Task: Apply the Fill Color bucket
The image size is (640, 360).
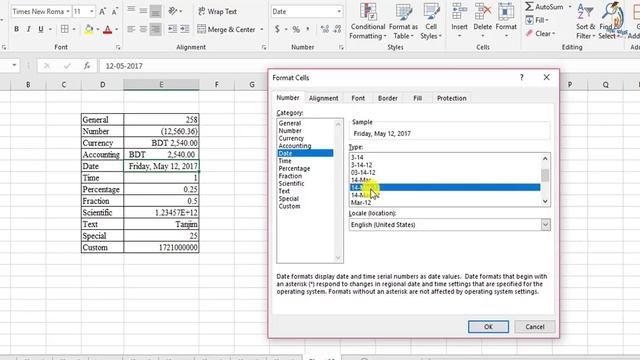Action: click(89, 29)
